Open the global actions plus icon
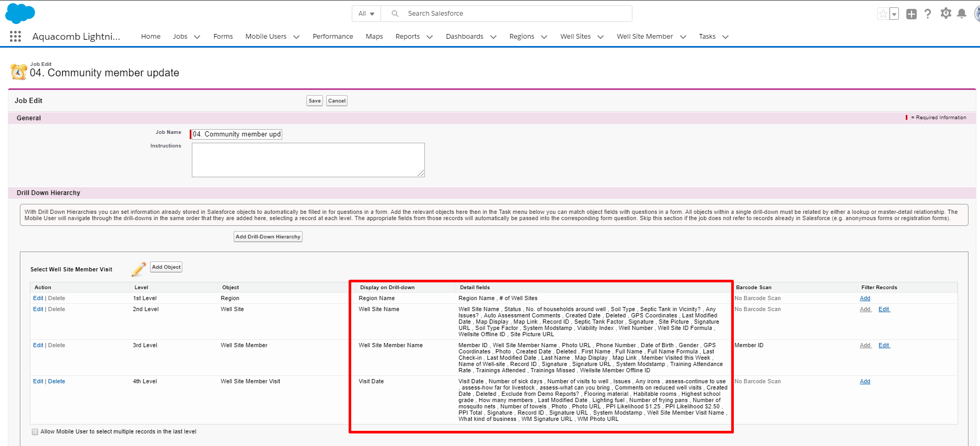This screenshot has height=446, width=980. pyautogui.click(x=912, y=14)
